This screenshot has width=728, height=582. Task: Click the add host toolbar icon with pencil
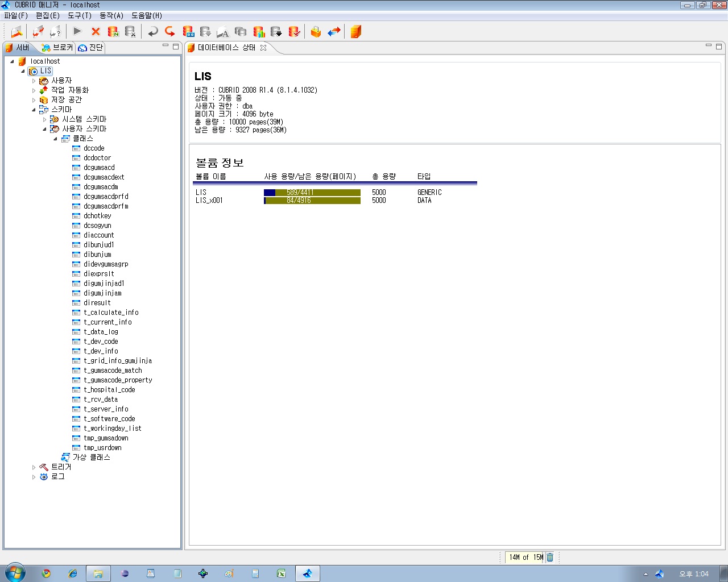coord(16,32)
